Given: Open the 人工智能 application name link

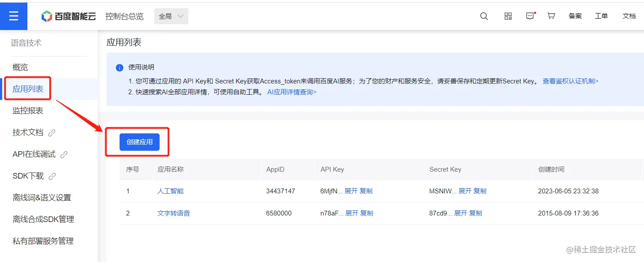Looking at the screenshot, I should [x=170, y=191].
